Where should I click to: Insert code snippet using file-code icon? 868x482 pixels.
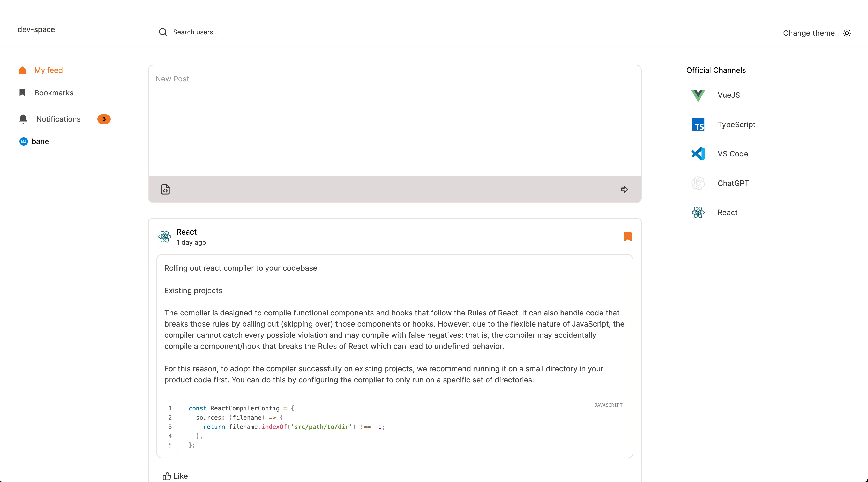[x=165, y=189]
